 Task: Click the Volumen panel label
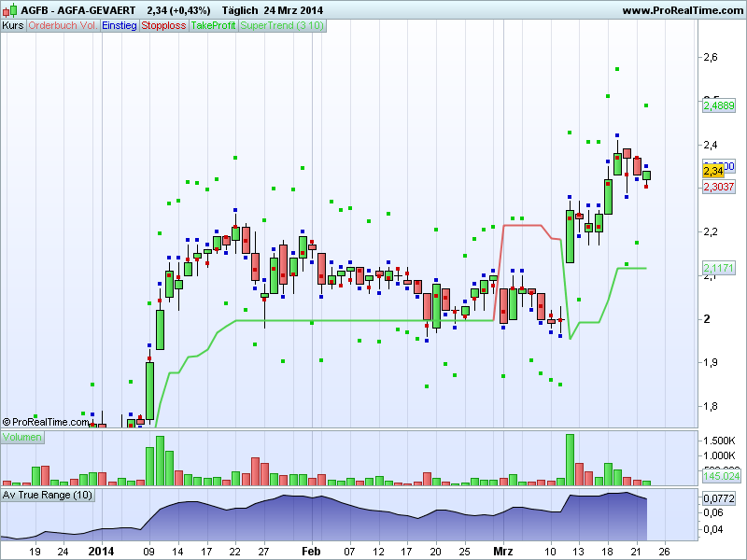click(x=22, y=437)
